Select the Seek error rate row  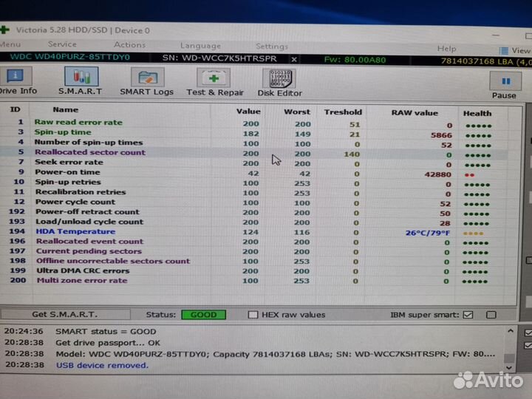coord(253,163)
